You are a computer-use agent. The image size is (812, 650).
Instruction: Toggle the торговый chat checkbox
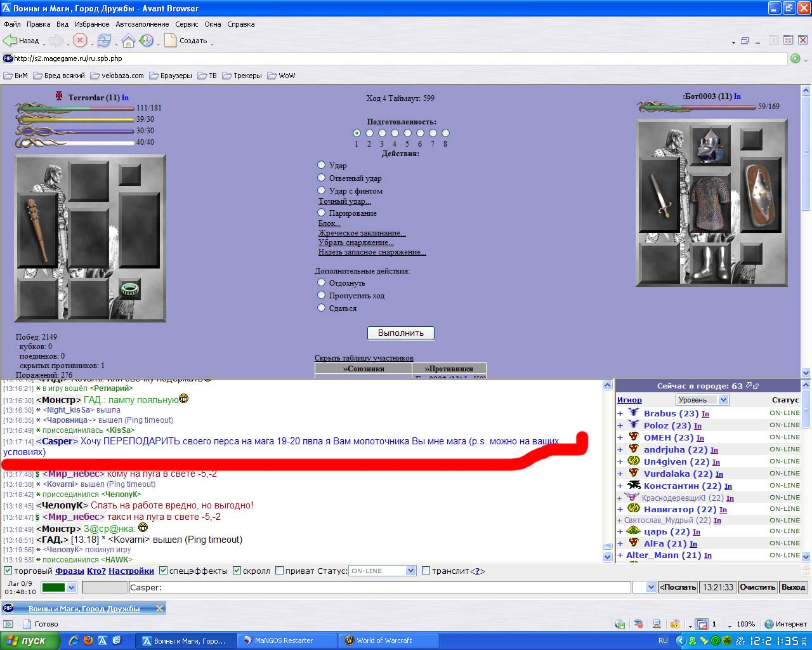tap(8, 571)
